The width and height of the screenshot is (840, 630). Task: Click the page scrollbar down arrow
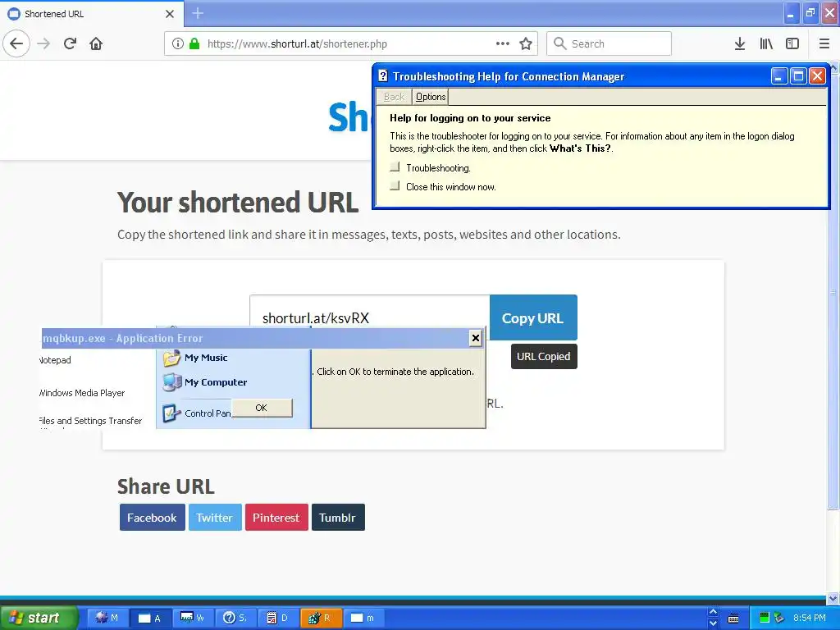pos(833,598)
